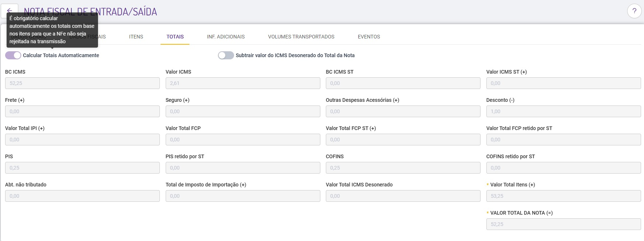Enable Subtrair valor do ICMS Desonerado toggle
The height and width of the screenshot is (241, 644).
click(x=226, y=55)
